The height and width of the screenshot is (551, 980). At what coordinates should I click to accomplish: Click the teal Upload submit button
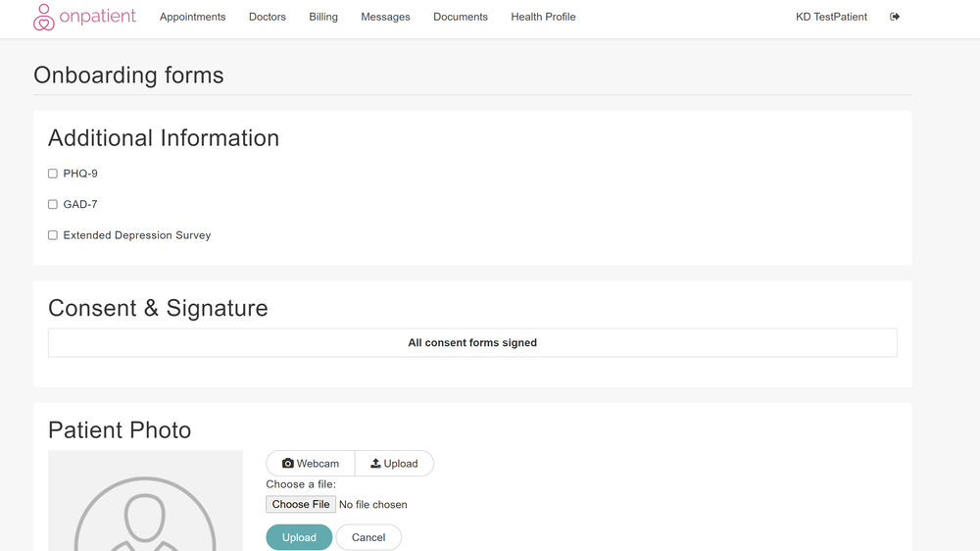(x=299, y=537)
